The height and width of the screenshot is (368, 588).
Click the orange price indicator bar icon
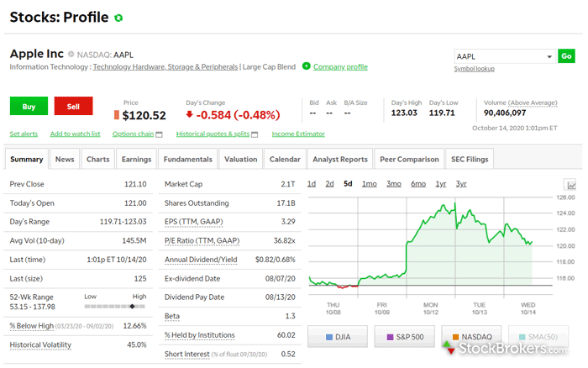coord(117,115)
